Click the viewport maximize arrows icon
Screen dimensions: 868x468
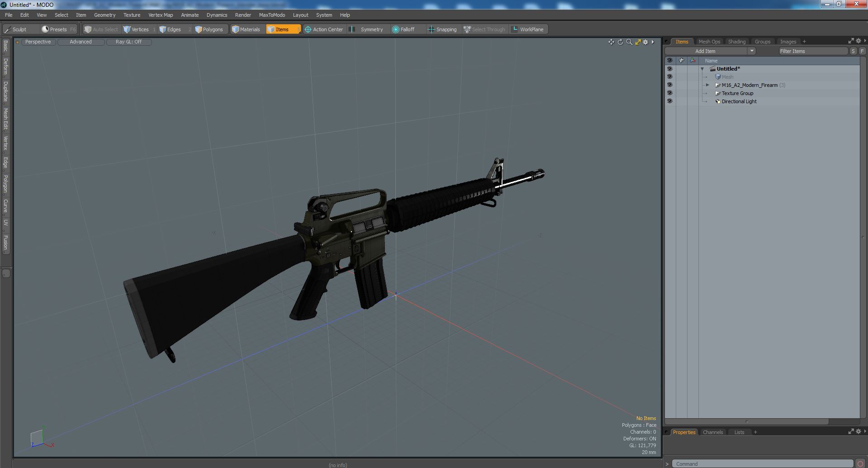pos(638,42)
